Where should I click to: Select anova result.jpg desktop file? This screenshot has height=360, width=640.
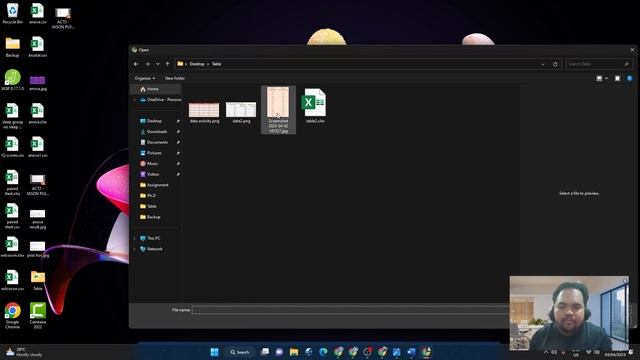point(38,219)
